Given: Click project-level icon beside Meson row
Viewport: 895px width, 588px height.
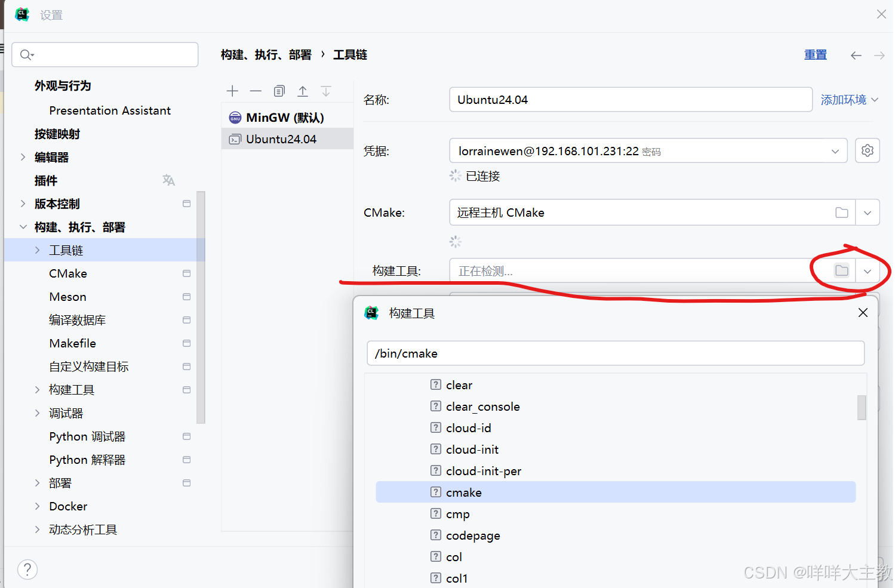Looking at the screenshot, I should click(x=186, y=297).
